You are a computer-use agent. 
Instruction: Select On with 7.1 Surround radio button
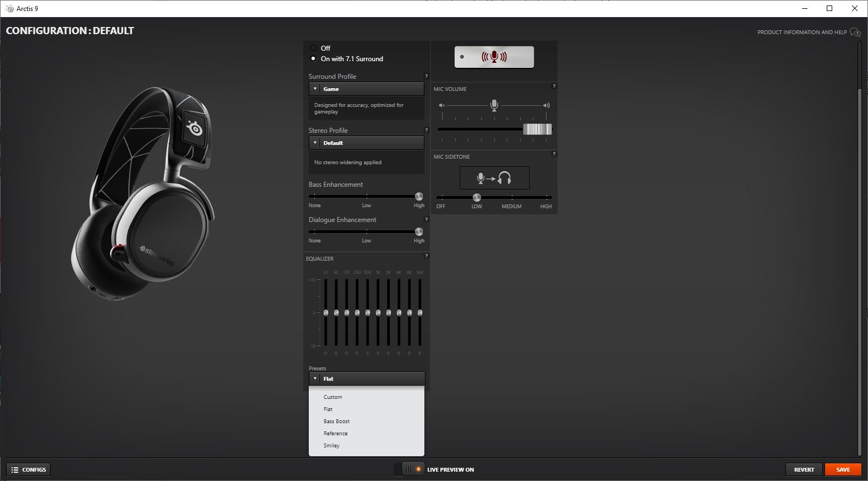pos(314,58)
